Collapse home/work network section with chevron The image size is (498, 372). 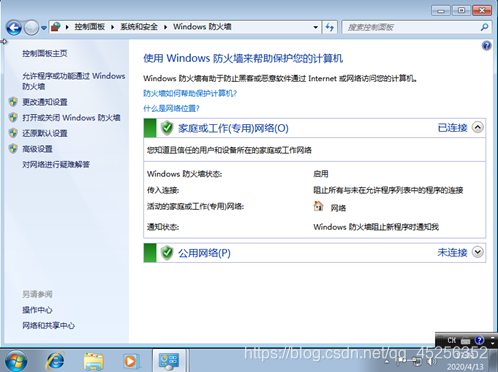pos(478,128)
